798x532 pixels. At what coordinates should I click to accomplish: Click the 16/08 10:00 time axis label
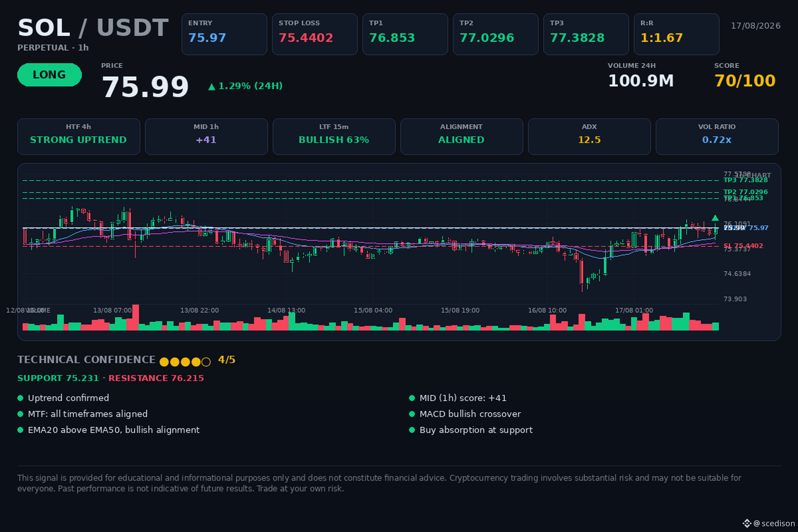547,311
